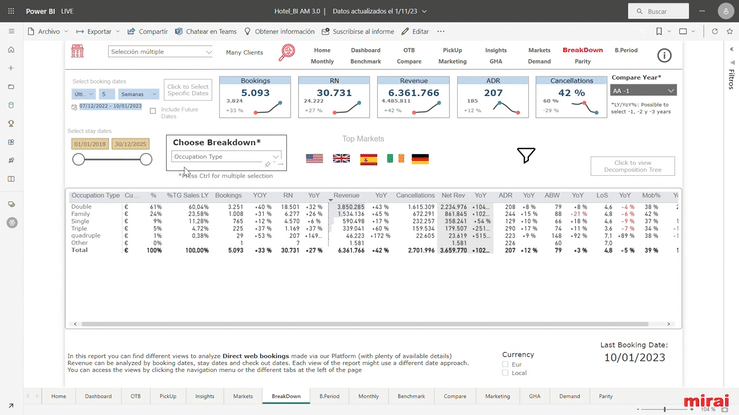
Task: Click the calendar icon near booking dates
Action: [x=74, y=107]
